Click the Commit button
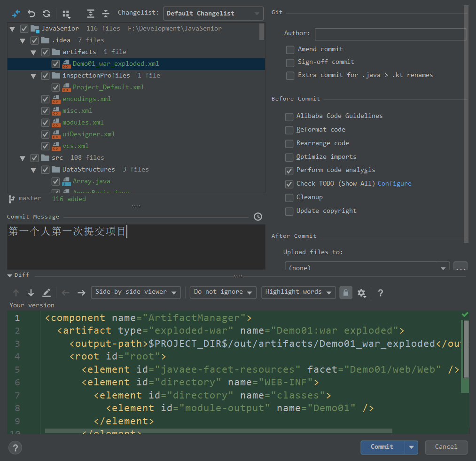476x461 pixels. [382, 447]
